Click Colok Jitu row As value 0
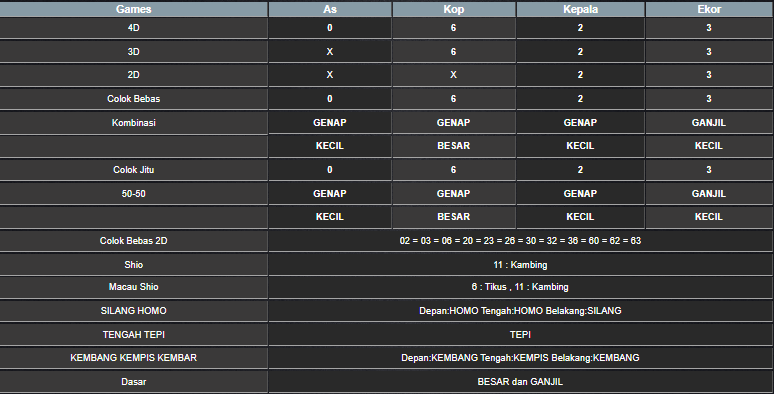This screenshot has height=394, width=774. pyautogui.click(x=330, y=169)
